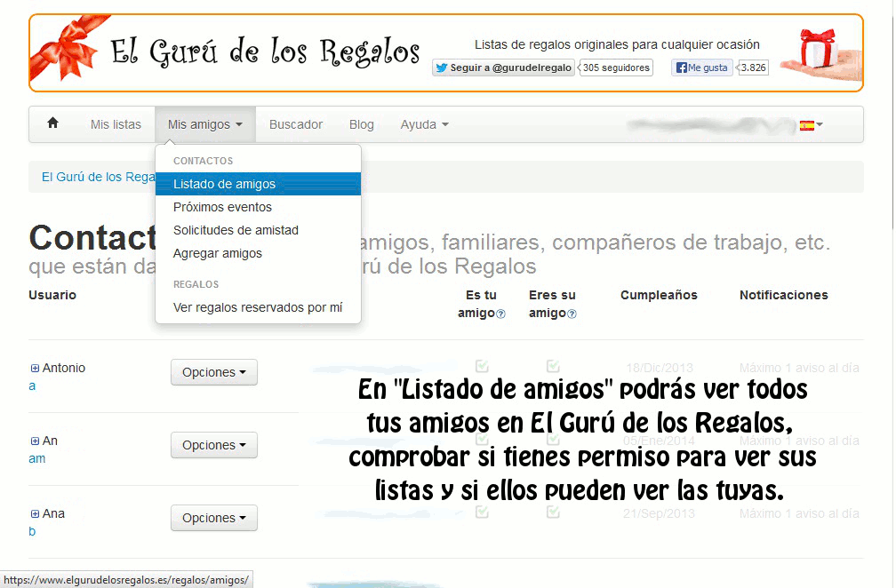This screenshot has height=588, width=896.
Task: Expand the Ayuda menu
Action: tap(424, 124)
